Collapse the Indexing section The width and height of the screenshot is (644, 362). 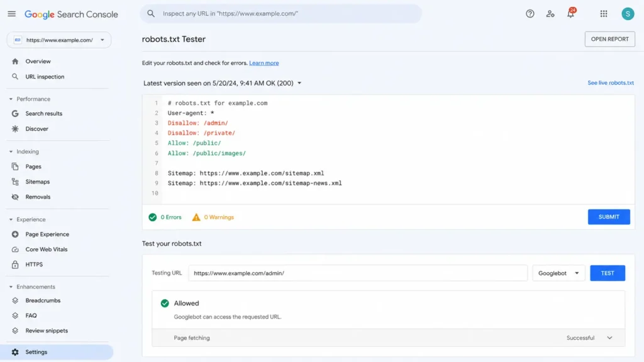pyautogui.click(x=11, y=151)
